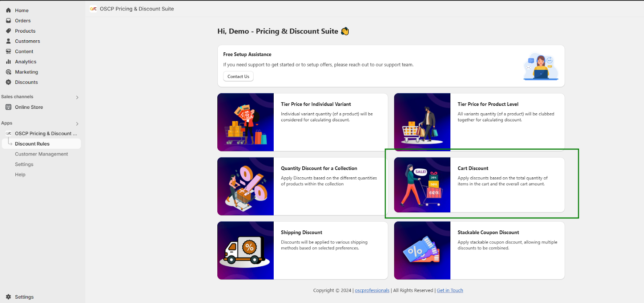Screen dimensions: 644x303
Task: Click the Home icon in sidebar
Action: [8, 10]
